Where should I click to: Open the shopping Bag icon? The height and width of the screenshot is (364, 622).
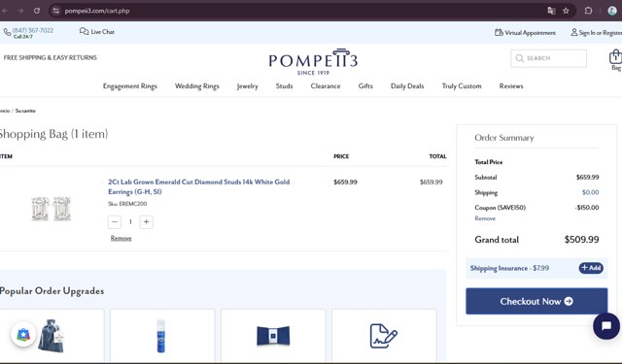(x=615, y=56)
